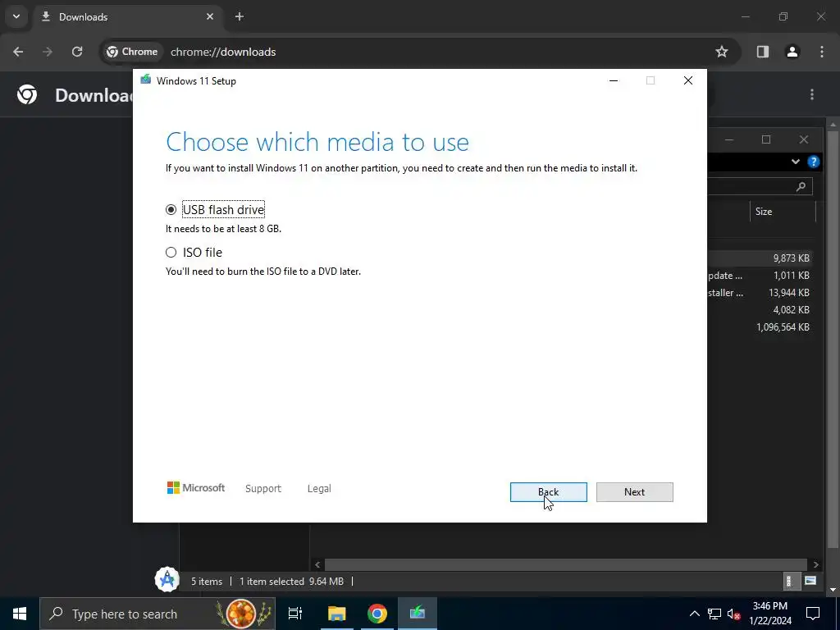Switch File Explorer to large icons view
Screen dimensions: 840x630
coord(810,581)
